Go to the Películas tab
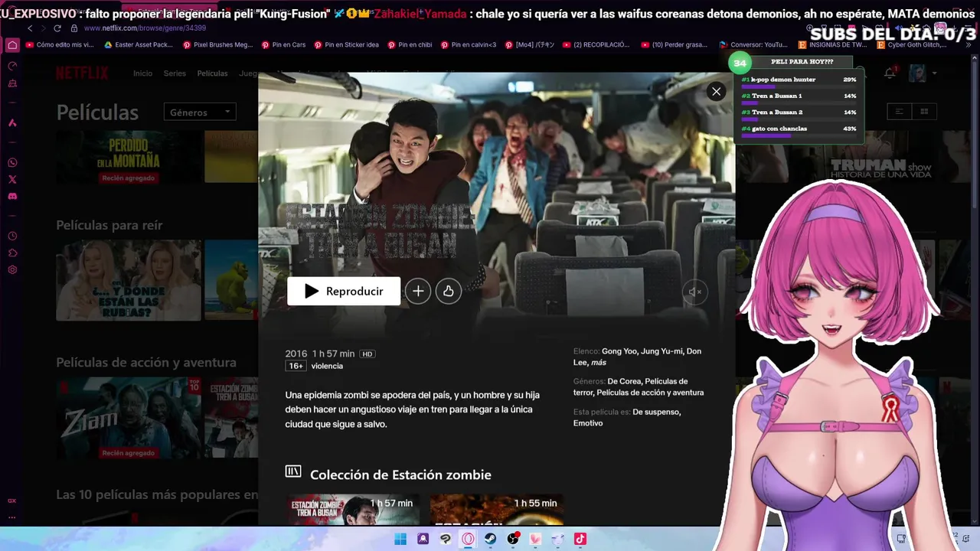980x551 pixels. pos(212,73)
